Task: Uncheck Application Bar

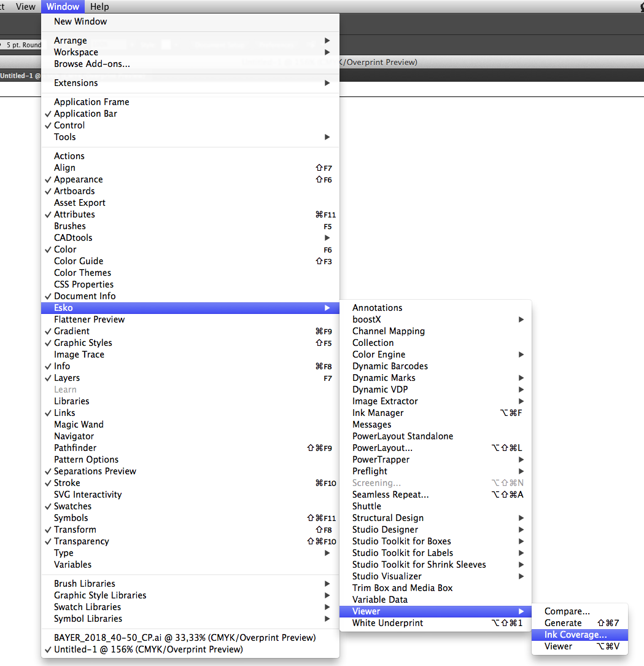Action: click(x=190, y=114)
